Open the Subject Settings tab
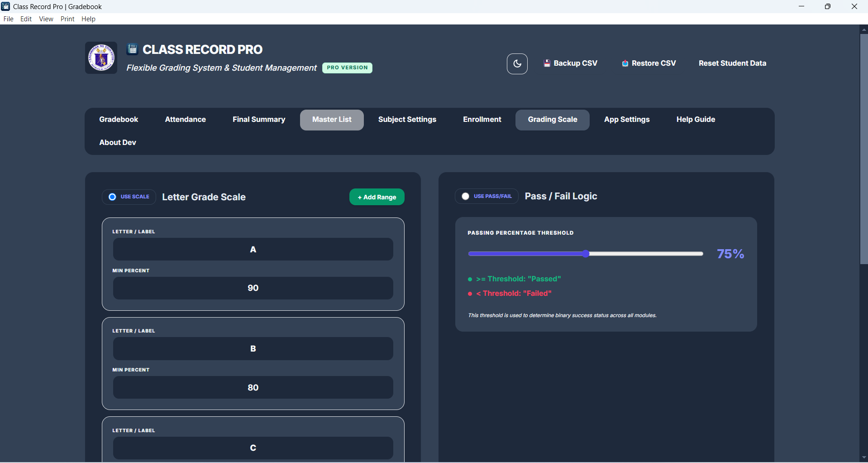868x463 pixels. (407, 120)
